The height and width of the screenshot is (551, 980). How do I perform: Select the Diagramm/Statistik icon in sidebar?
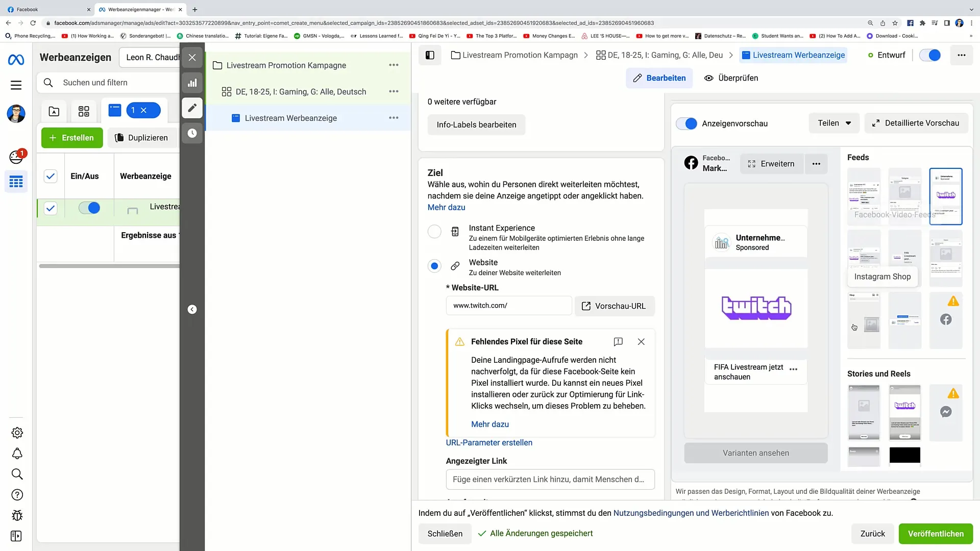tap(192, 83)
